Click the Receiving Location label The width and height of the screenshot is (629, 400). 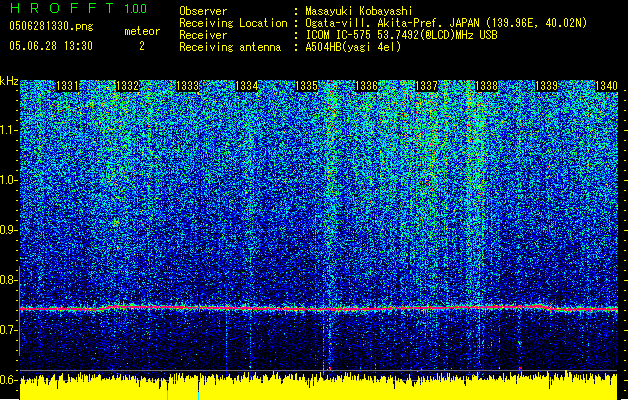233,23
